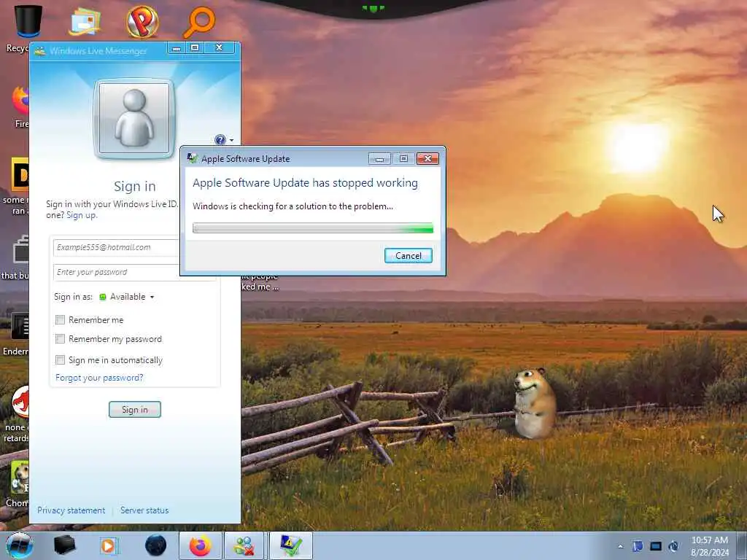Toggle Remember my password checkbox
Screen dimensions: 747x560
(60, 339)
